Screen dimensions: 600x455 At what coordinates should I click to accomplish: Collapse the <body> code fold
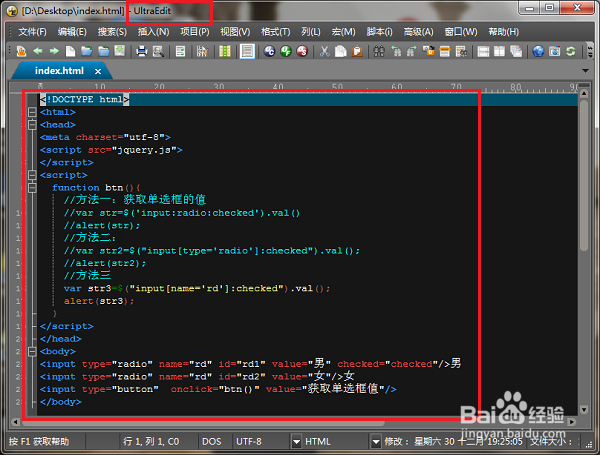32,351
